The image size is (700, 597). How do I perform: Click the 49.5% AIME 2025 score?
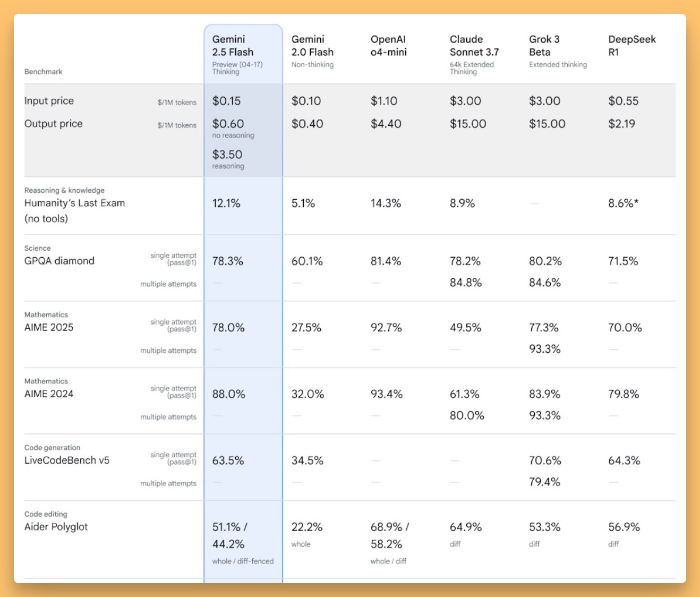coord(465,328)
